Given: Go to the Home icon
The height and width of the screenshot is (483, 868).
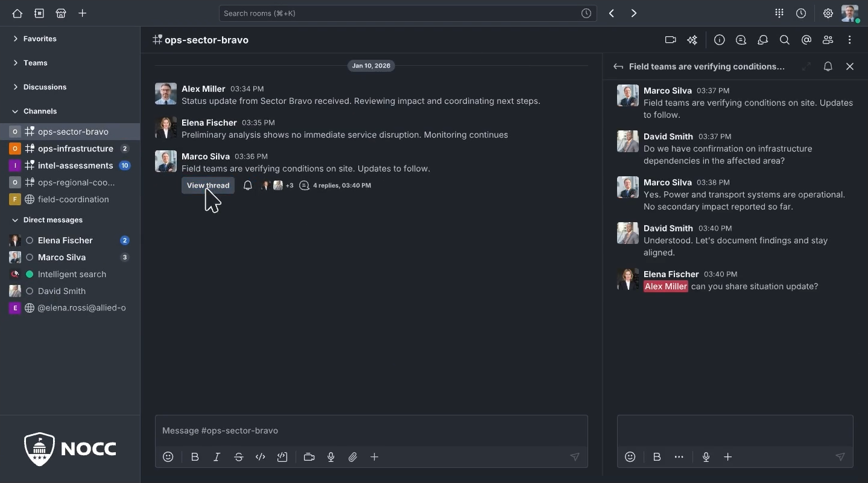Looking at the screenshot, I should point(17,13).
